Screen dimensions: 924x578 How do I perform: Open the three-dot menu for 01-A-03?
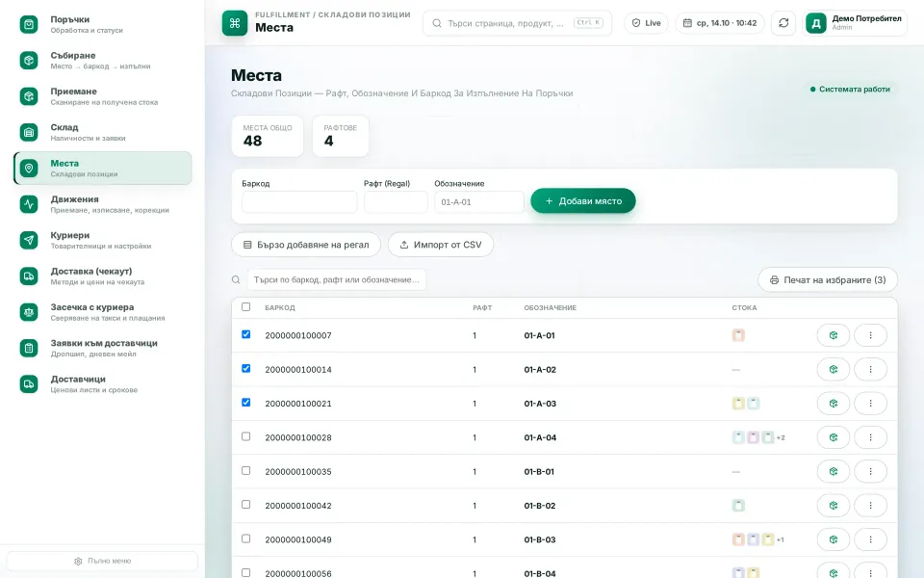870,404
